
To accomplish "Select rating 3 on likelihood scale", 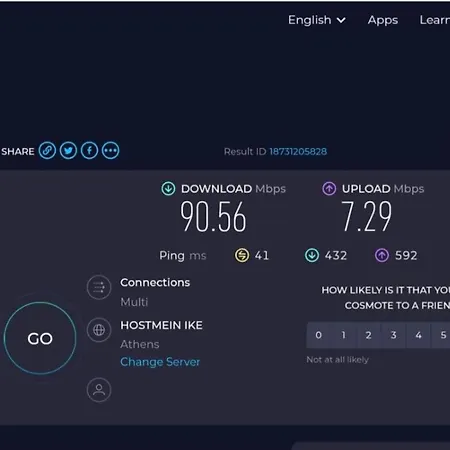I will 394,335.
